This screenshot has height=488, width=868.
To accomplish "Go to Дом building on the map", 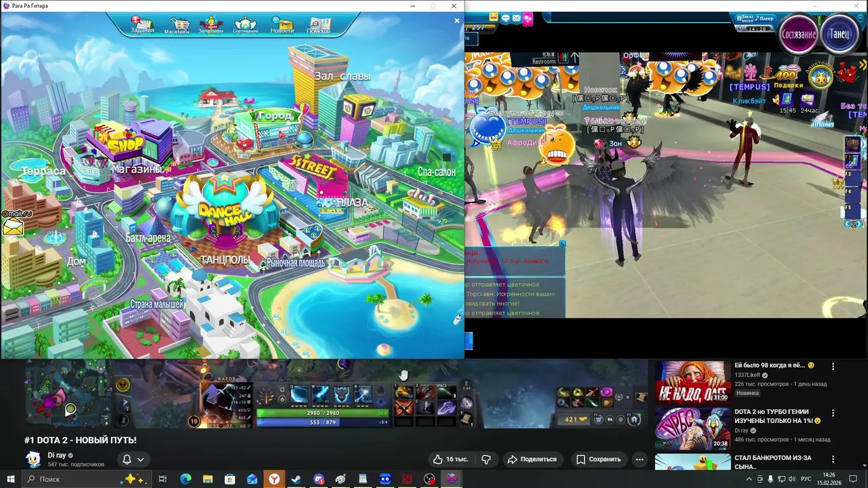I will [x=76, y=261].
